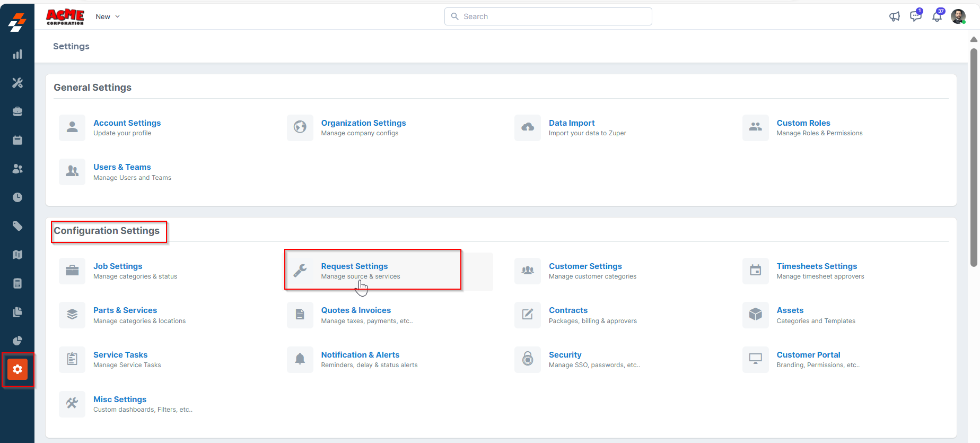980x443 pixels.
Task: Click the vertical page scrollbar
Action: [x=974, y=159]
